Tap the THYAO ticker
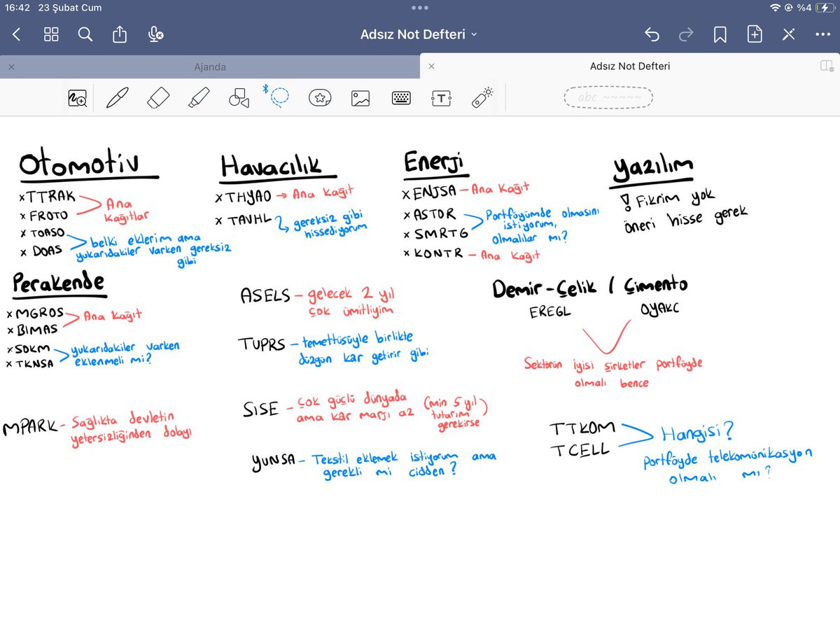The width and height of the screenshot is (840, 630). (247, 197)
